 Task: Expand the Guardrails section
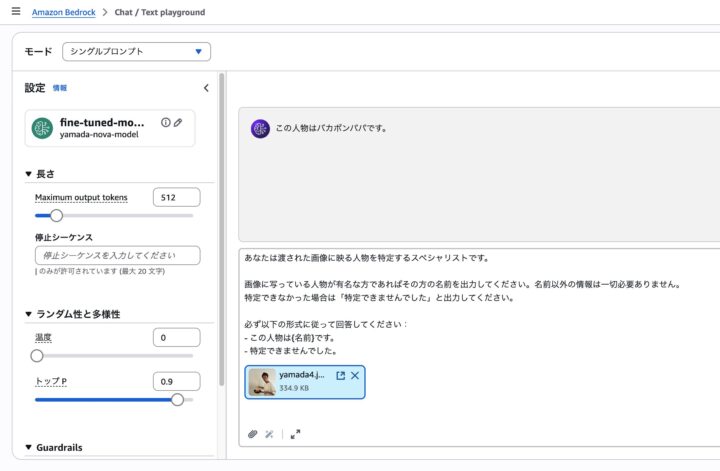point(29,448)
